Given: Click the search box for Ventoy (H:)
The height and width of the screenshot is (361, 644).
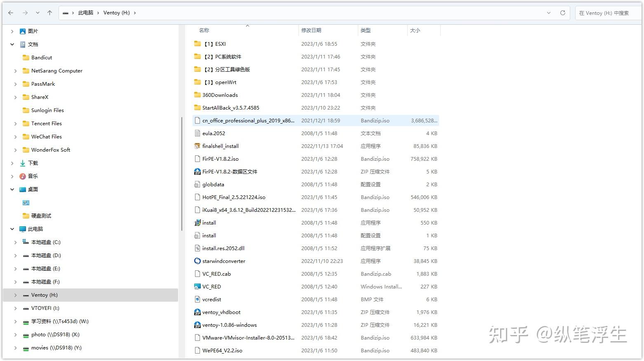Looking at the screenshot, I should (x=608, y=13).
